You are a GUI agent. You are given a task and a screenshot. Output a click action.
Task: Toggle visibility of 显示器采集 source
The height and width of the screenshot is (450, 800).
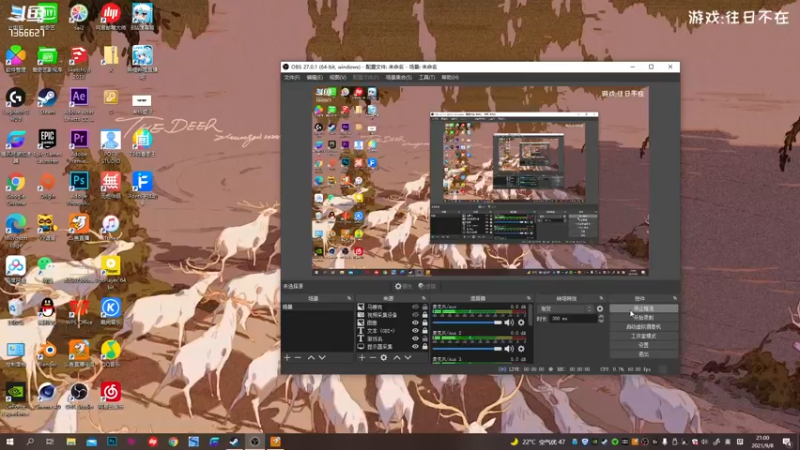(x=415, y=346)
